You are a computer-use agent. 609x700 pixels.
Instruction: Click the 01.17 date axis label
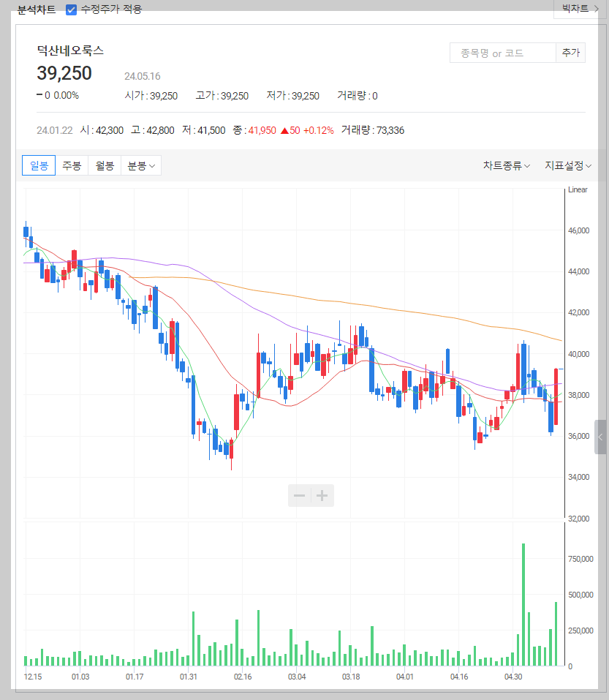(x=135, y=677)
